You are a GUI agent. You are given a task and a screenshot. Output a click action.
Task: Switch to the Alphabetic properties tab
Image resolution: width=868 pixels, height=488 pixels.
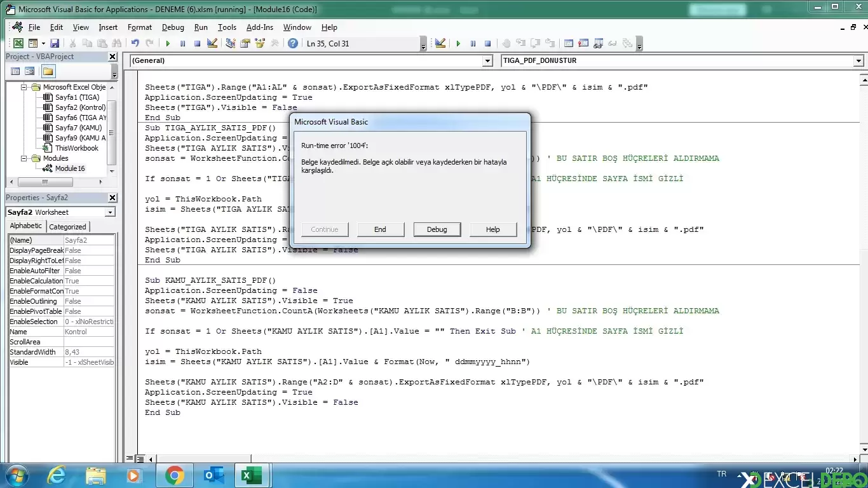[x=26, y=226]
